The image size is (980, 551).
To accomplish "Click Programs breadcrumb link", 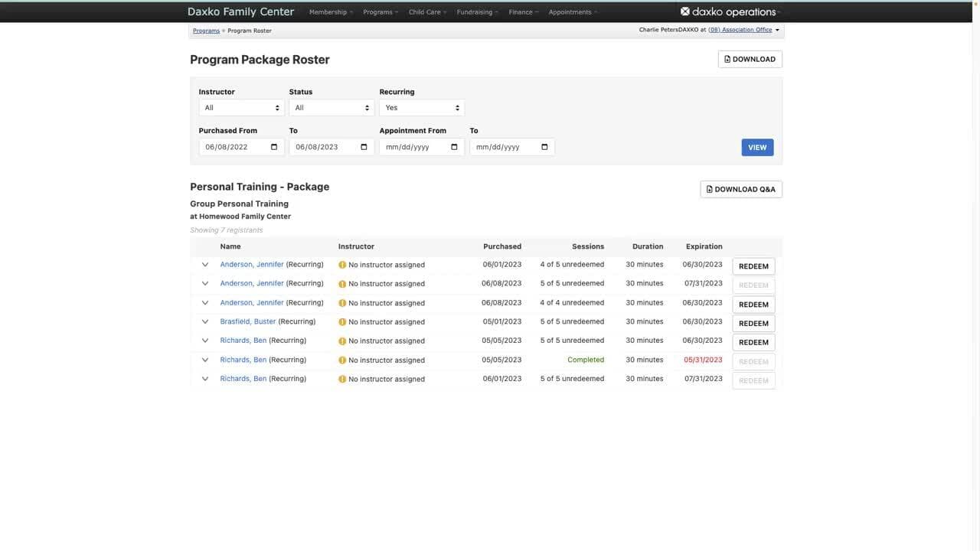I will [206, 31].
